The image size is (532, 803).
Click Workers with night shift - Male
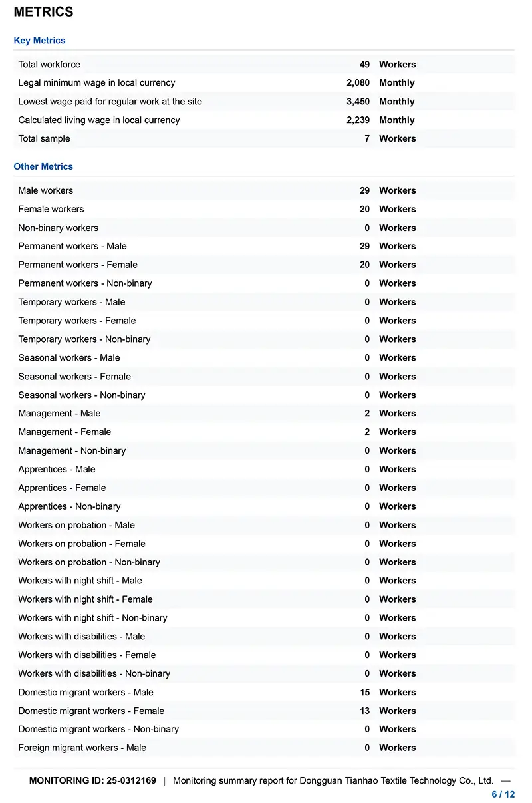pos(80,581)
